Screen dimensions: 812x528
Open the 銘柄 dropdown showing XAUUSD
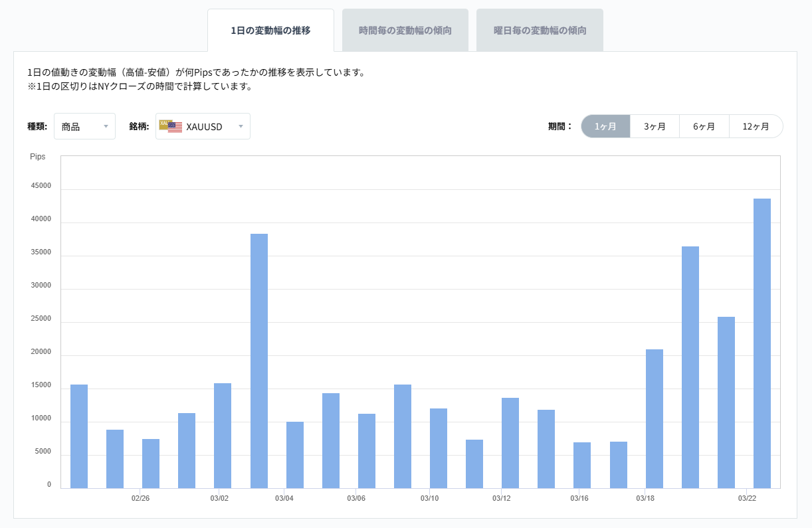pyautogui.click(x=203, y=126)
